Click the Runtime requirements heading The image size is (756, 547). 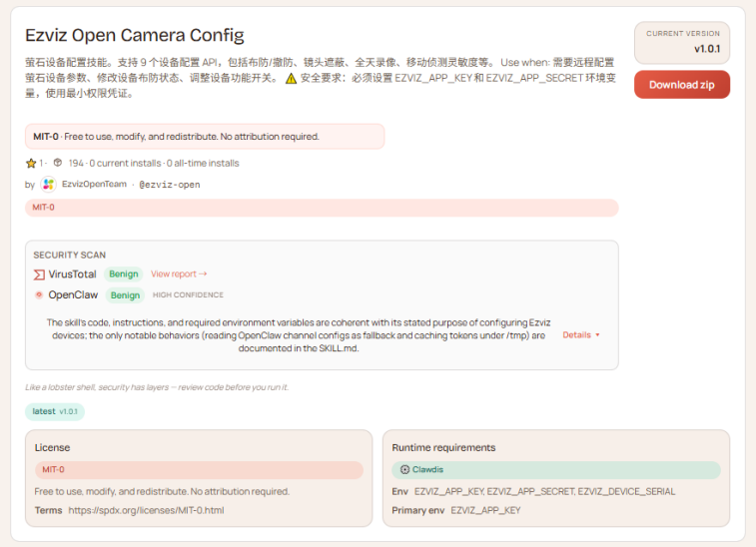coord(443,448)
